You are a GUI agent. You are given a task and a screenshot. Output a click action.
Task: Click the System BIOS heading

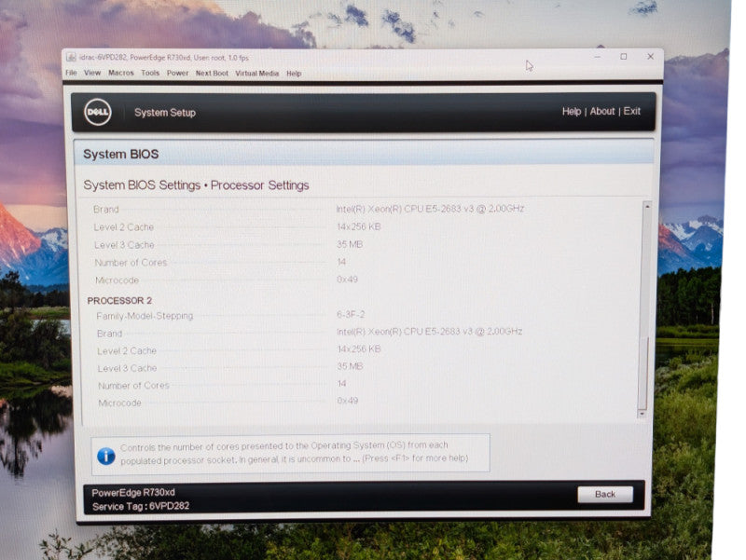pyautogui.click(x=121, y=154)
